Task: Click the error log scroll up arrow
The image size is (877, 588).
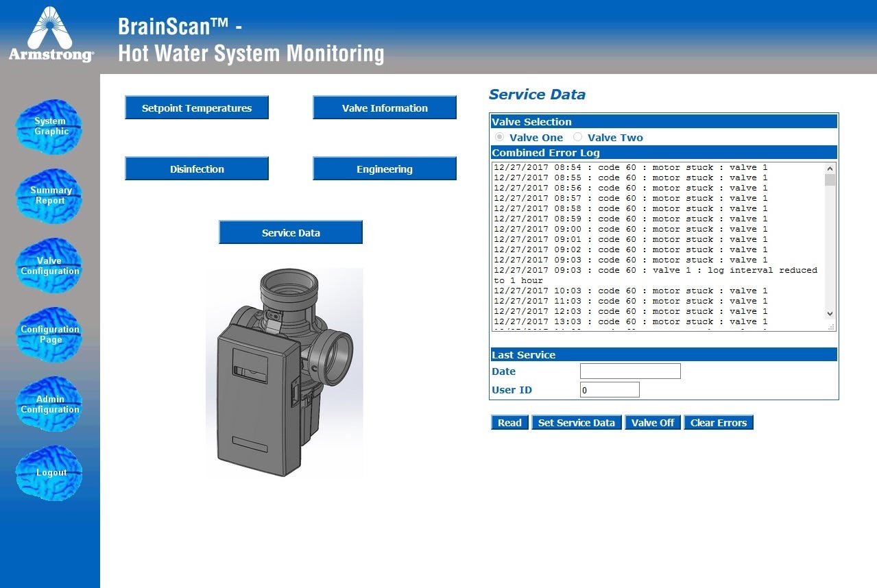Action: [x=830, y=169]
